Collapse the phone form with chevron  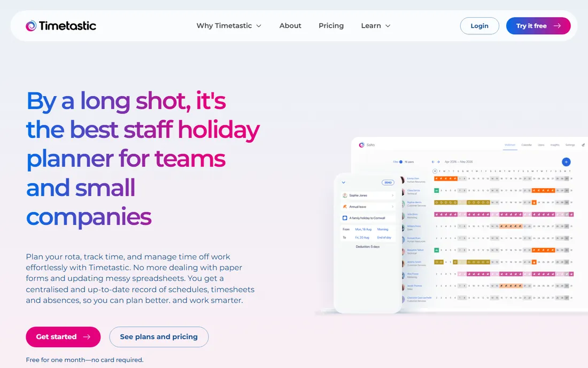[x=344, y=183]
